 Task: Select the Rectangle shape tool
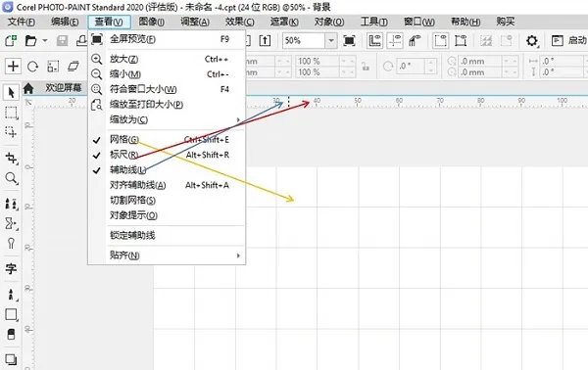pyautogui.click(x=11, y=314)
